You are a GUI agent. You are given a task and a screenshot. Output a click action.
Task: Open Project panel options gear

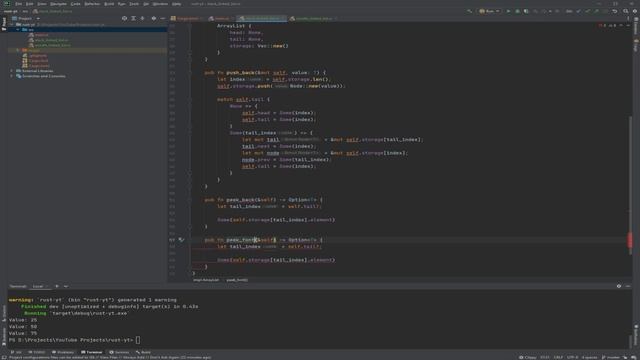tap(154, 18)
